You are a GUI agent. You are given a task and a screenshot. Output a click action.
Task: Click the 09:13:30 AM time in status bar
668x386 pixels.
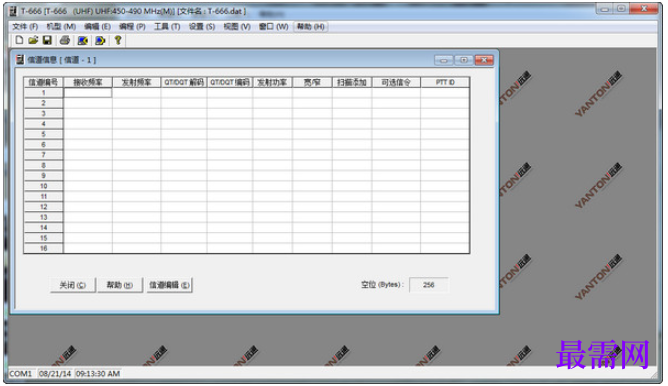coord(98,374)
